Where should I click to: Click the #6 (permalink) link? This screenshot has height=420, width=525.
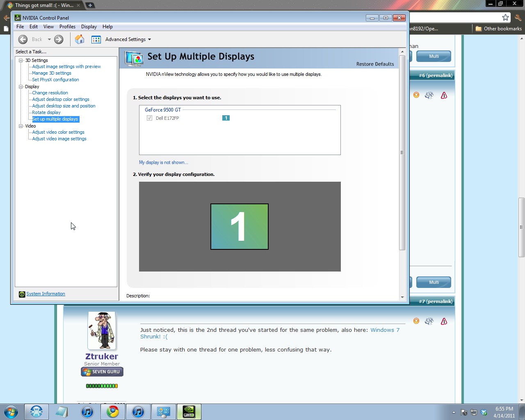tap(436, 75)
